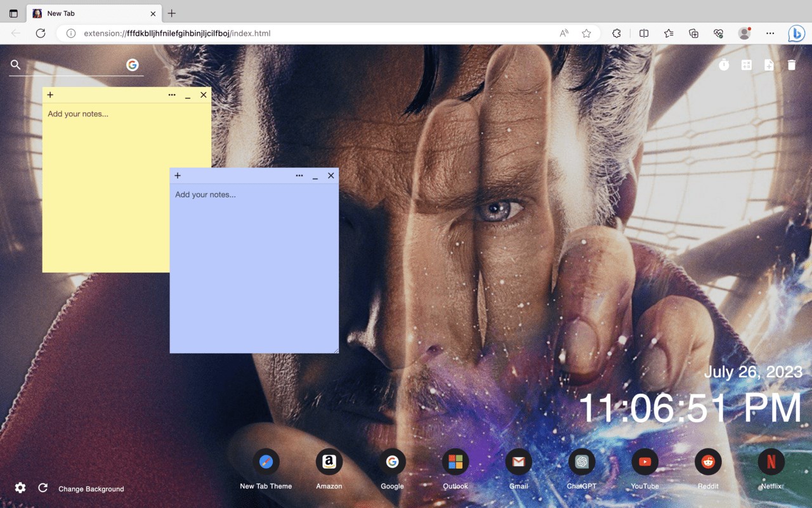The height and width of the screenshot is (508, 812).
Task: Minimize the blue sticky note
Action: pos(315,177)
